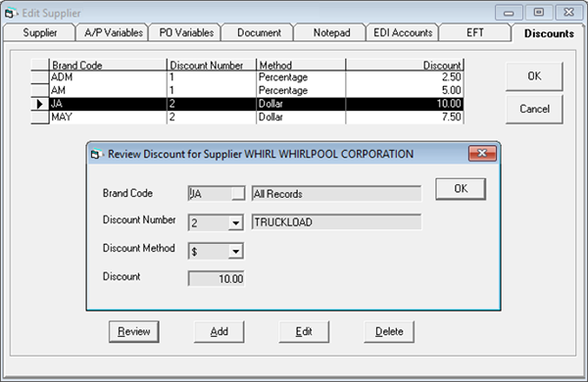Click the Percentage method cell for AM
Screen dimensions: 588x382
(x=301, y=90)
